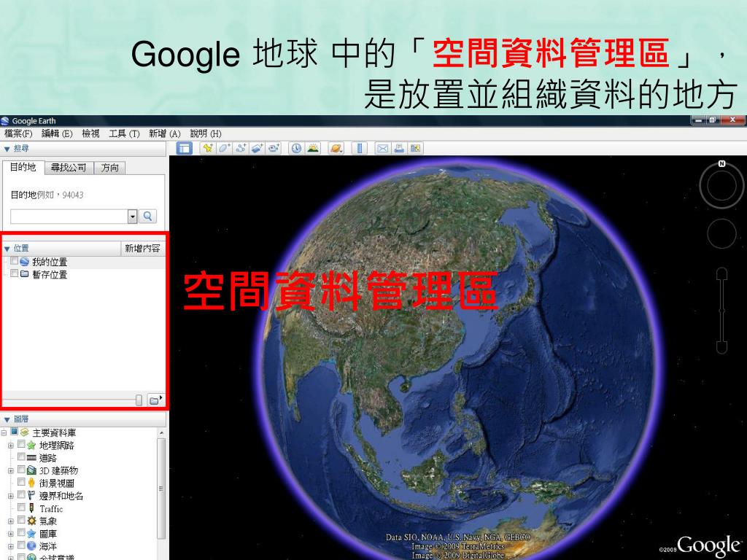
Task: Show historical imagery with the clock icon
Action: click(296, 148)
